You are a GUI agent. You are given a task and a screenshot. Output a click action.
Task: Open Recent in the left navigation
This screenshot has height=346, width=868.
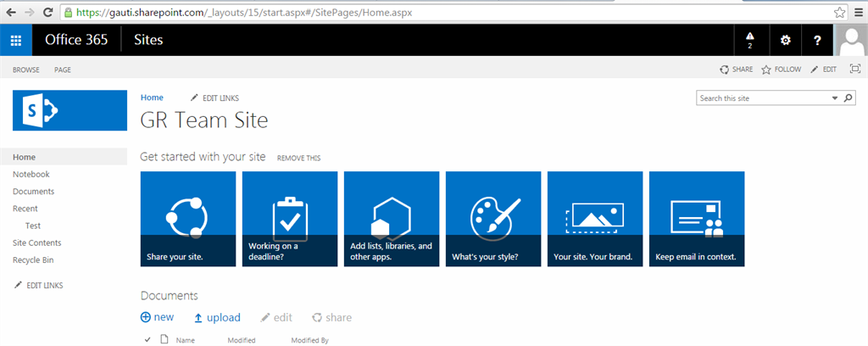pos(25,209)
